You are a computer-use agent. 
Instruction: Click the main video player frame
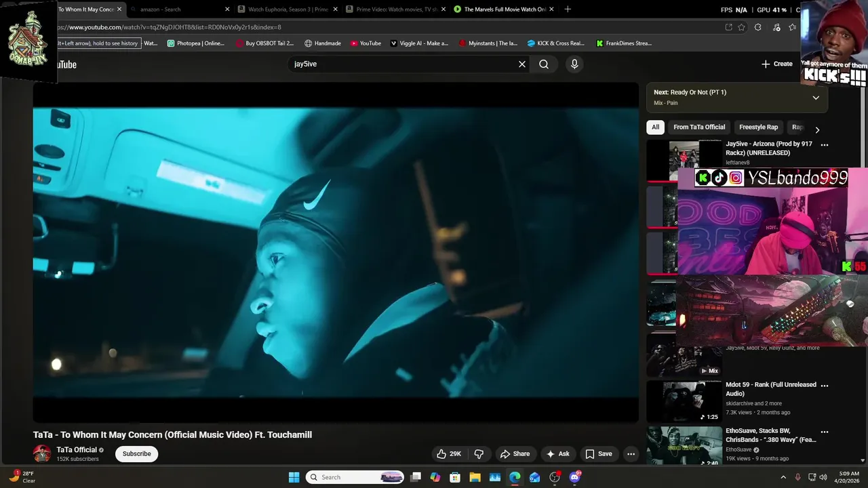(336, 253)
